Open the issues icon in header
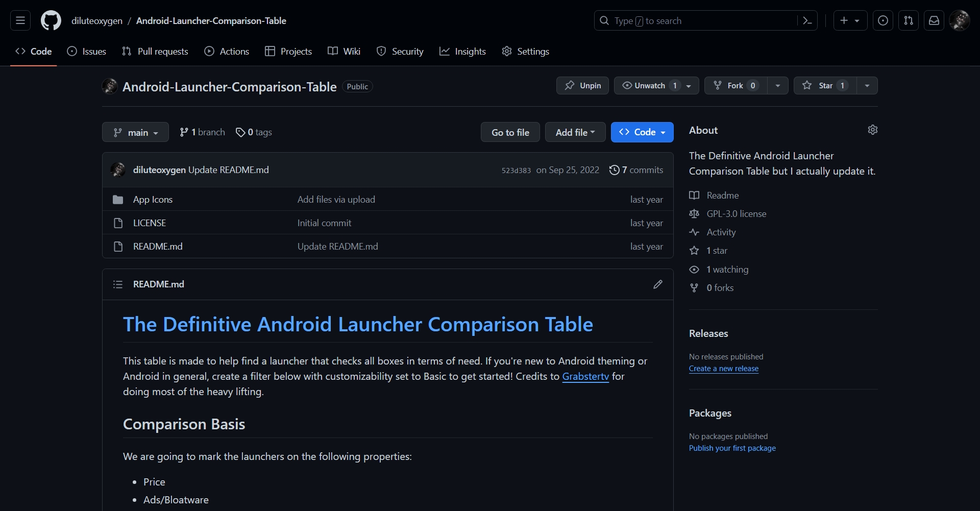Screen dimensions: 980x511 [x=883, y=21]
